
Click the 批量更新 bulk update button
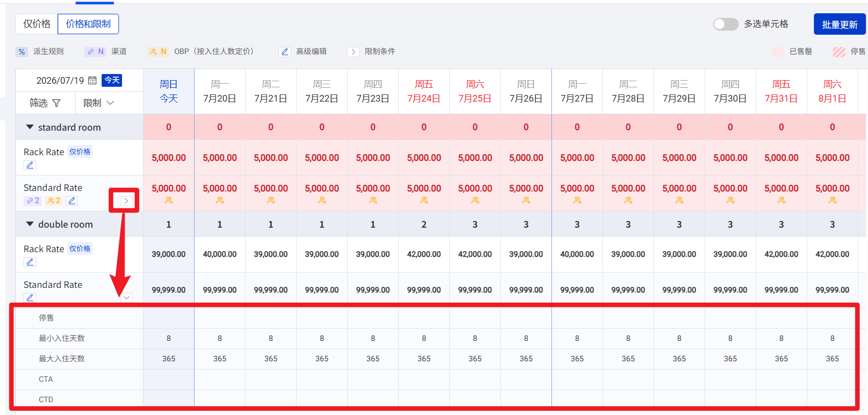tap(839, 24)
